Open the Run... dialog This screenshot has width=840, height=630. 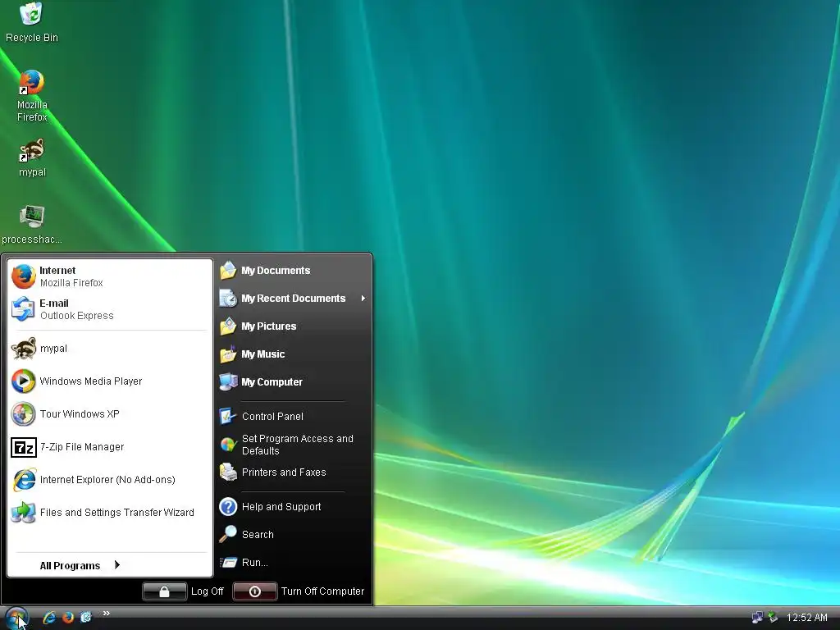[293, 562]
